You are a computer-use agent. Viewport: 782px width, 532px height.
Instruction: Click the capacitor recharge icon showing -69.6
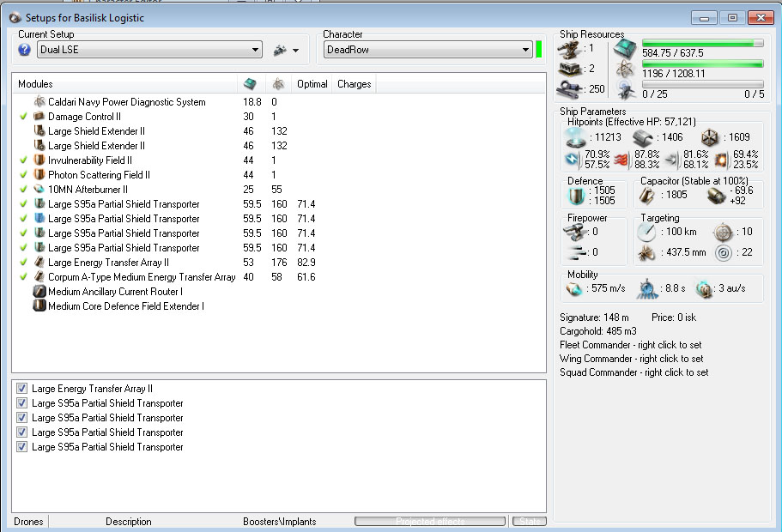pos(717,196)
